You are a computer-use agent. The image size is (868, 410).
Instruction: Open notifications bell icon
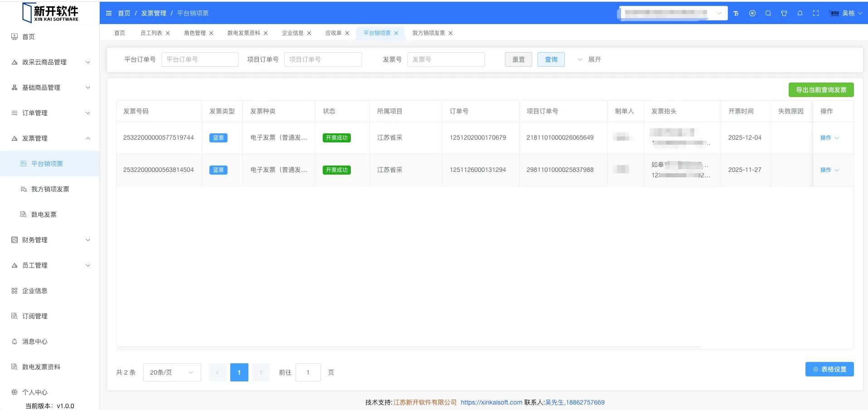[x=800, y=14]
